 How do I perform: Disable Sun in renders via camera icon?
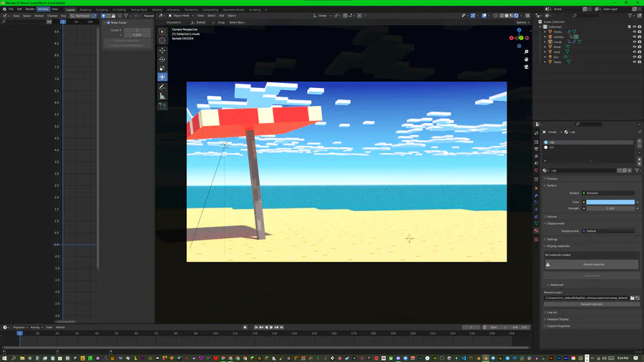[640, 57]
